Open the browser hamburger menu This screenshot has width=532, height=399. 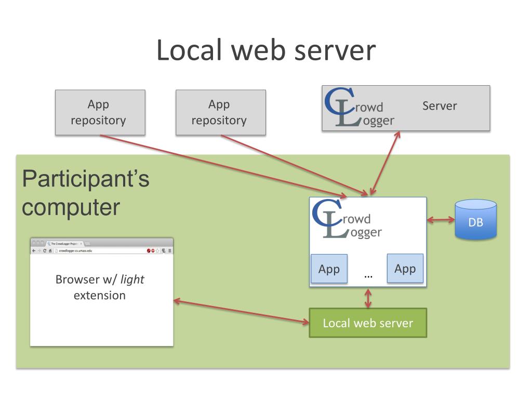(x=170, y=251)
